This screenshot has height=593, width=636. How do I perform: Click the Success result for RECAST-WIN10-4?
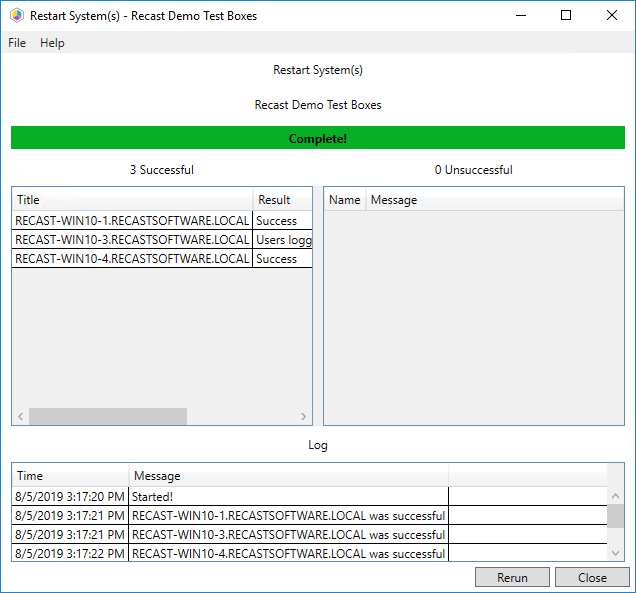(282, 259)
